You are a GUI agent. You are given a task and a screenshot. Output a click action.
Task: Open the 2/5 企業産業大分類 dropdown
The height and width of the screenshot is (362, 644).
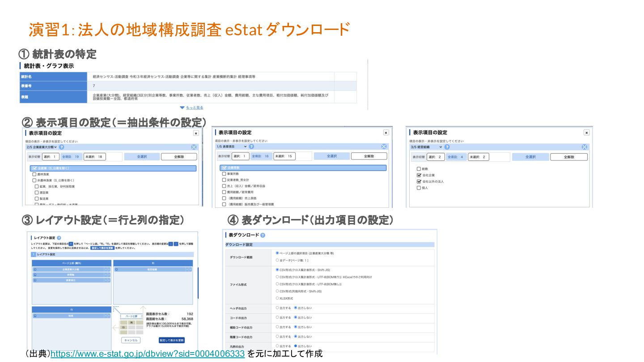click(42, 147)
